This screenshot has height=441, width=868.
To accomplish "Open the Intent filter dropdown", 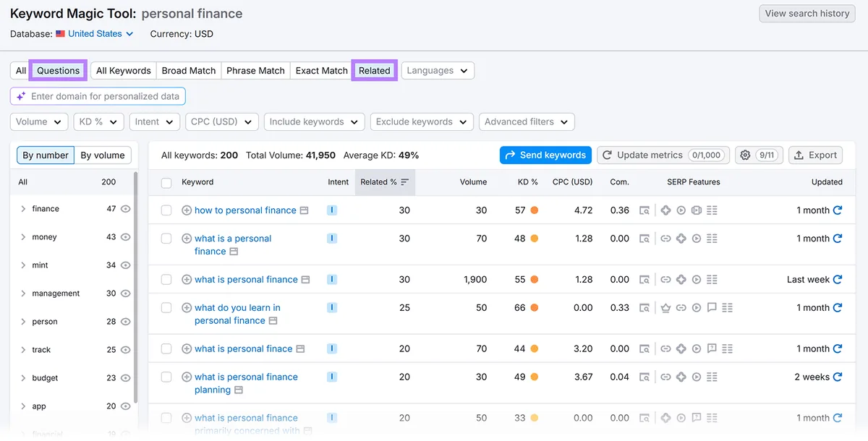I will pyautogui.click(x=155, y=121).
